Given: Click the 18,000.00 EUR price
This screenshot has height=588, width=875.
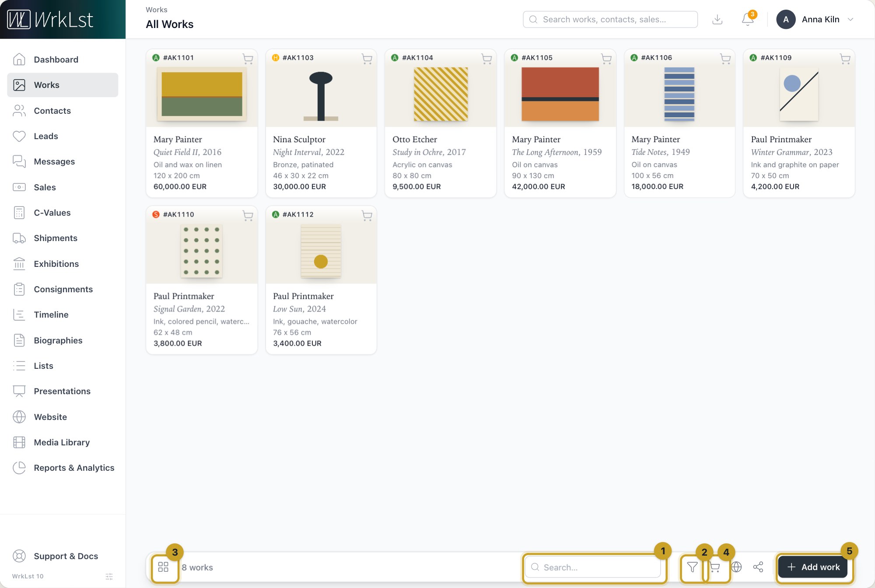Looking at the screenshot, I should (x=657, y=186).
